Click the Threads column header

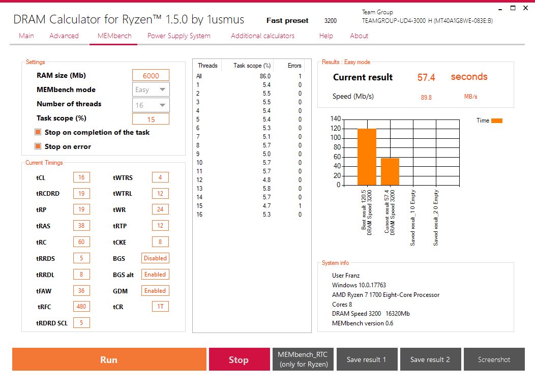[x=207, y=66]
